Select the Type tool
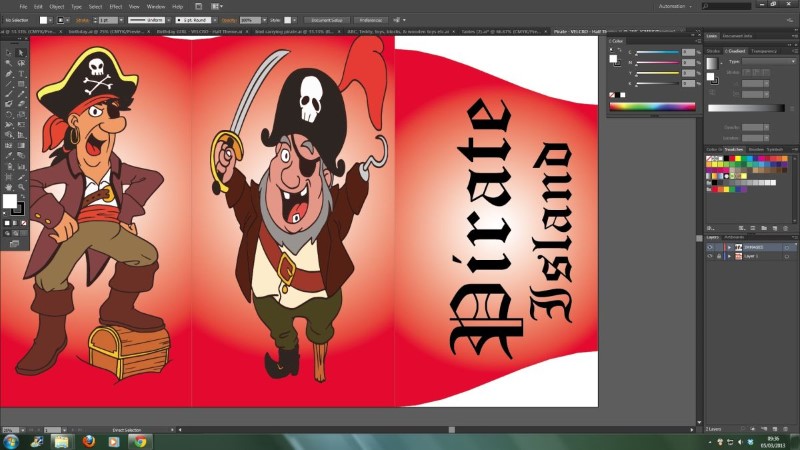The width and height of the screenshot is (800, 450). (22, 73)
